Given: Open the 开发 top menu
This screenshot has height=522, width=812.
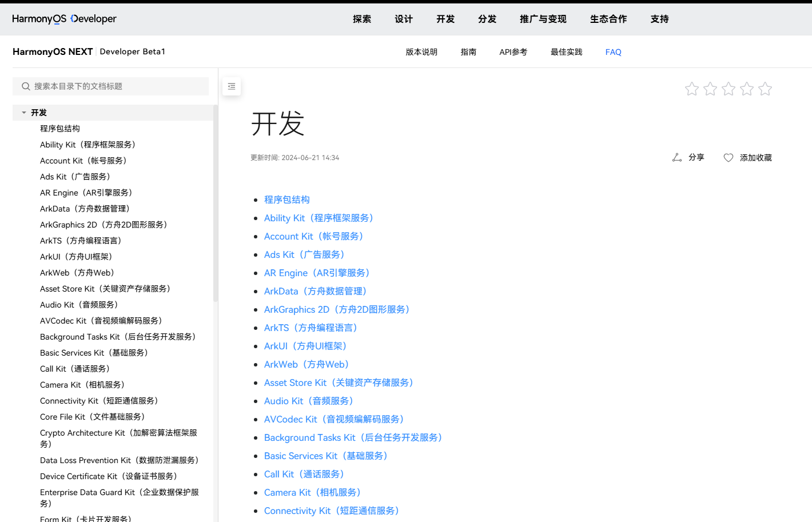Looking at the screenshot, I should [x=445, y=19].
